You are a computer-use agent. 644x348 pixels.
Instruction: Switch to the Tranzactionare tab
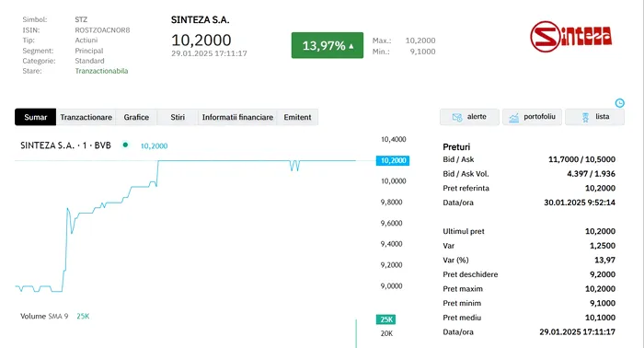[x=86, y=117]
